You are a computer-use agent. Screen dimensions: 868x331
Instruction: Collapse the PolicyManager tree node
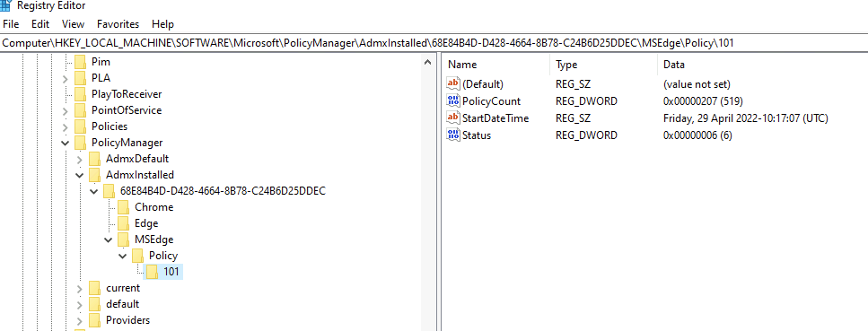pos(66,143)
